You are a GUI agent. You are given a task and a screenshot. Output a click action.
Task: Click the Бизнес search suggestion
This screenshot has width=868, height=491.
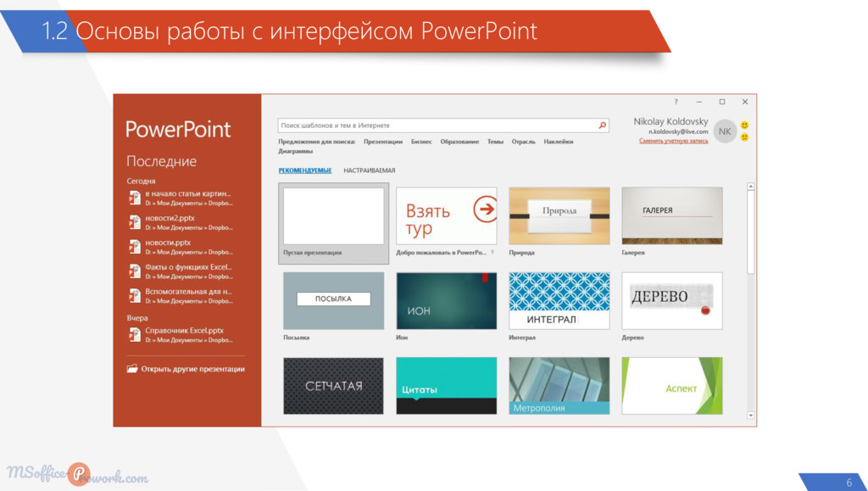tap(421, 142)
